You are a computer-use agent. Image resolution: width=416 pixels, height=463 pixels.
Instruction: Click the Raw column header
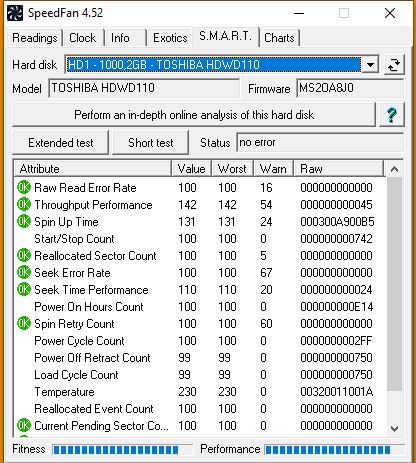point(339,169)
